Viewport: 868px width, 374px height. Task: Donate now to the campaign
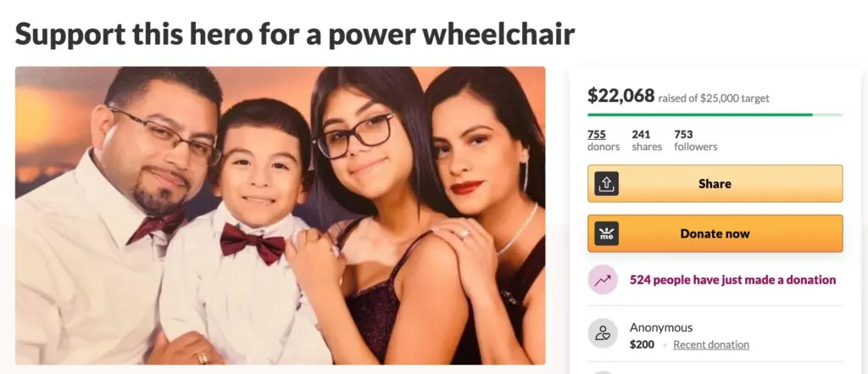(715, 233)
